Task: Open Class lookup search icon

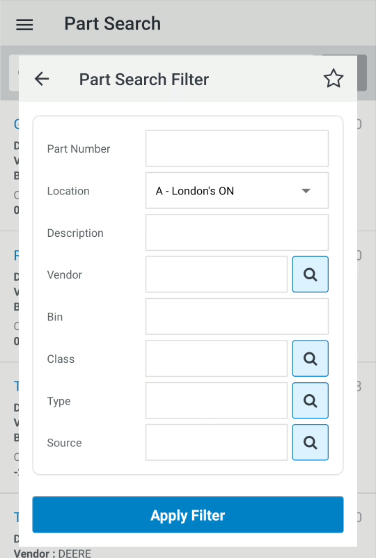Action: tap(310, 358)
